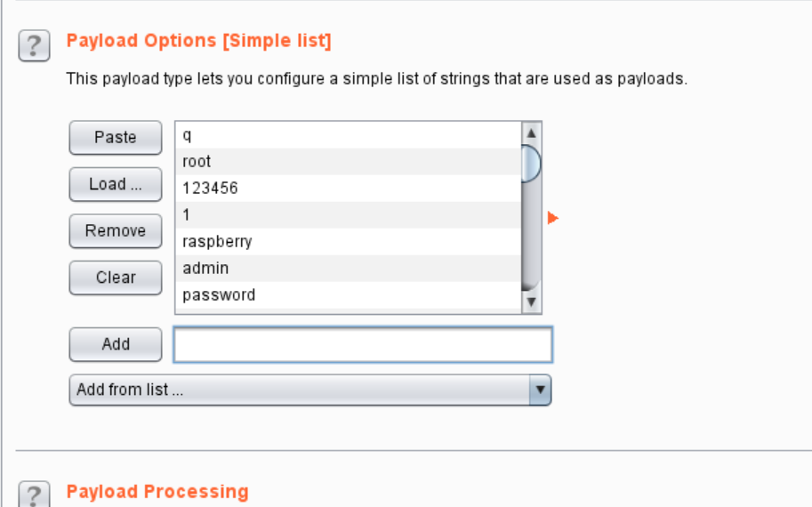Click the orange arrow beside payload list
Viewport: 812px width, 507px height.
(552, 218)
